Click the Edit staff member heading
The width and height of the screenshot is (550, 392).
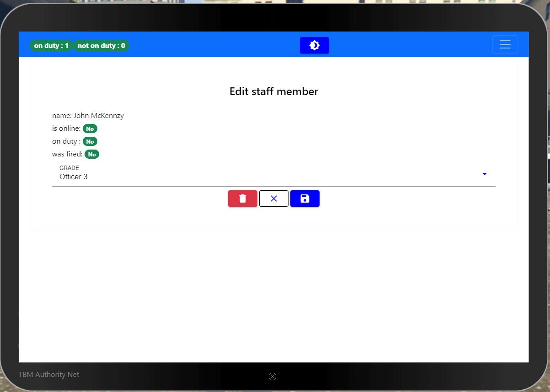[274, 91]
